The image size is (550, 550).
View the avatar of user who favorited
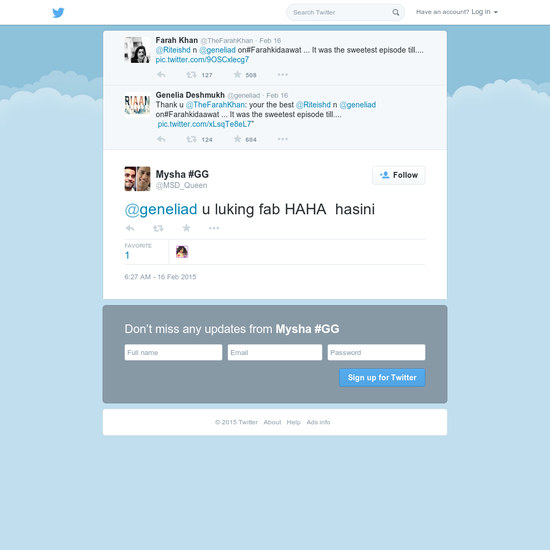[x=182, y=252]
